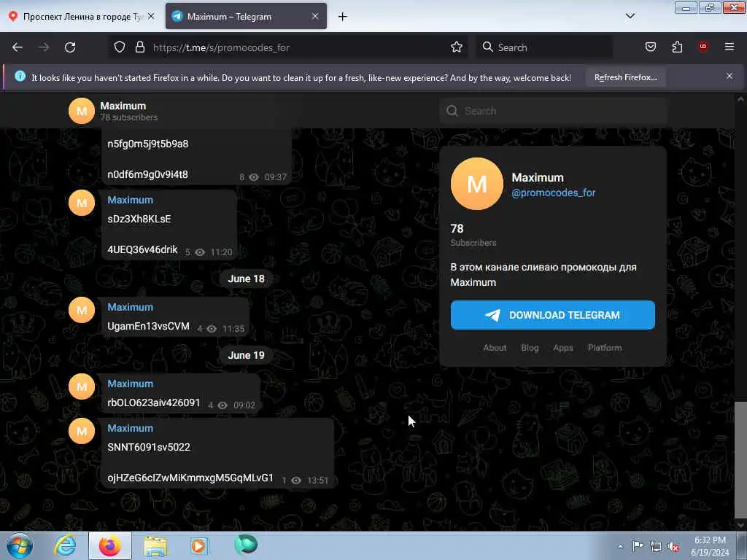Switch to the Проспект Ленина tab
The image size is (747, 560).
pos(81,16)
